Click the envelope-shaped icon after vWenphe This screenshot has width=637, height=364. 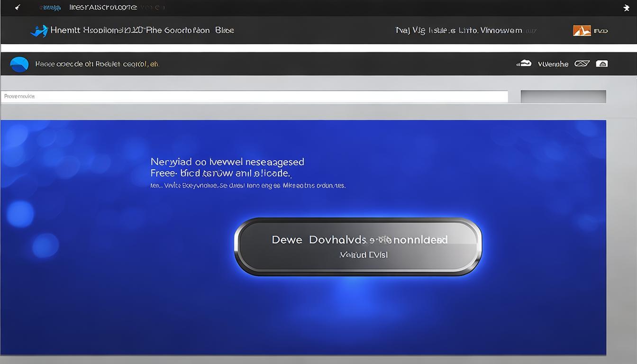(582, 64)
